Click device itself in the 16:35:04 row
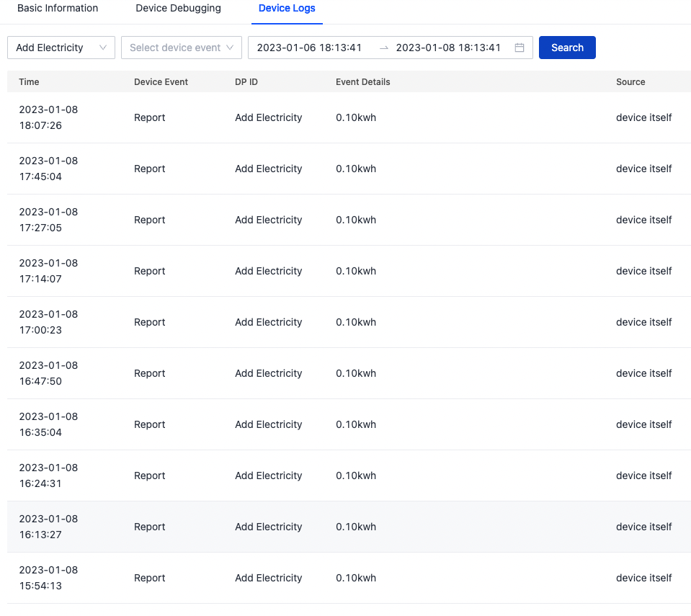Screen dimensions: 691x616 point(644,424)
